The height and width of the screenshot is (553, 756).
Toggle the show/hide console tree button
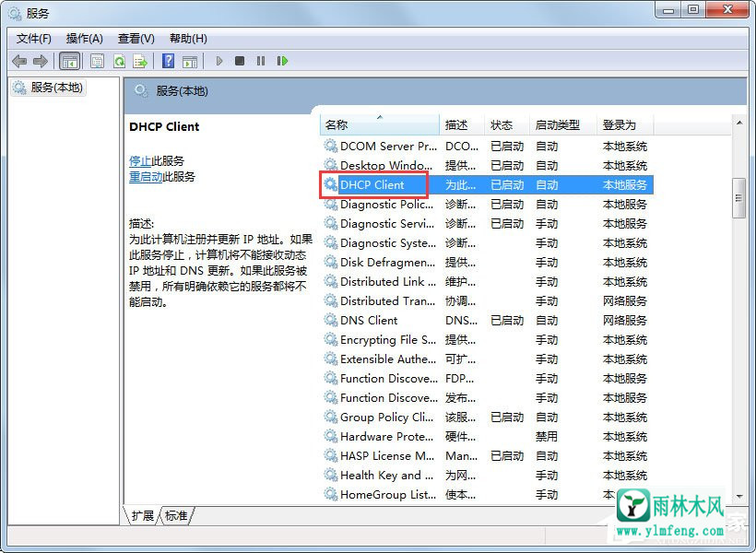[69, 61]
